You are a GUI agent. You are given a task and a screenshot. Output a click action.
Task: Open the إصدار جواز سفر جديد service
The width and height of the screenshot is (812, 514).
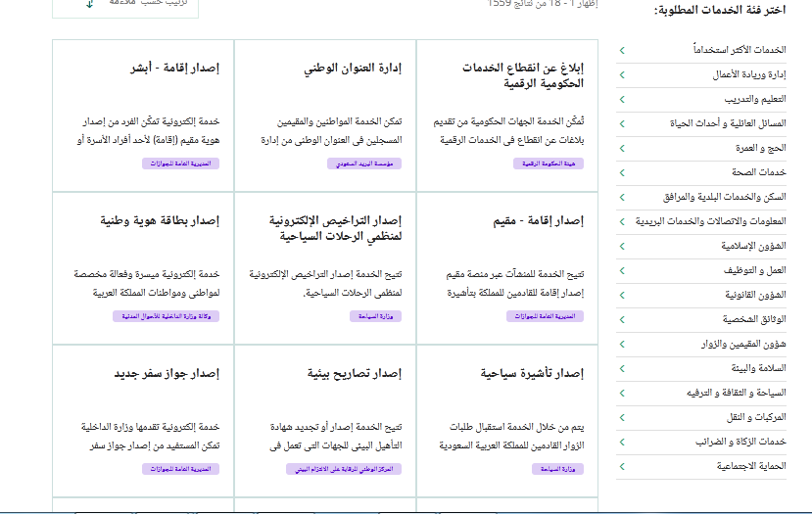point(167,373)
